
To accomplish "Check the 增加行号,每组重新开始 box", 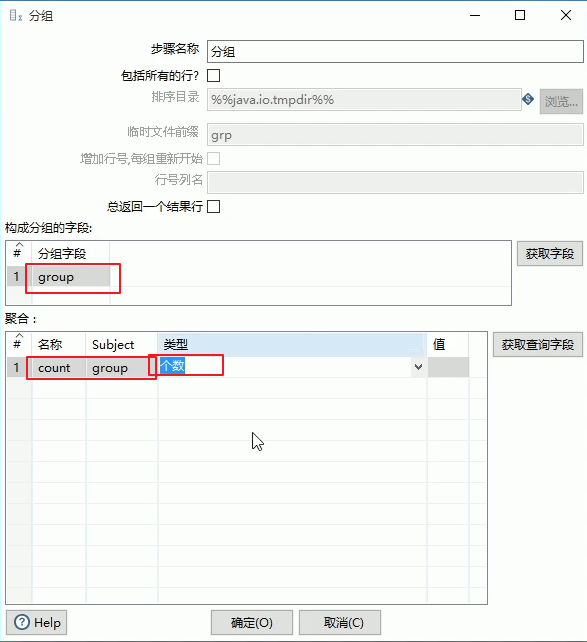I will point(214,158).
